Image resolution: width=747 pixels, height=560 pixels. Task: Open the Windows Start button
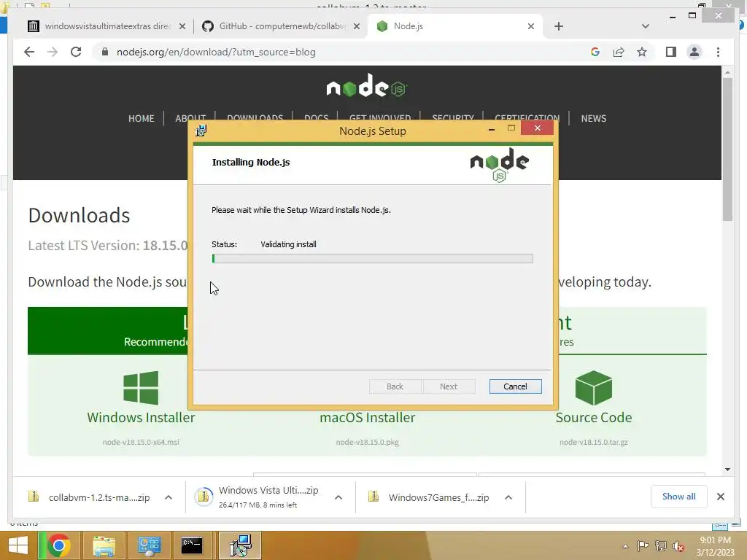tap(18, 545)
